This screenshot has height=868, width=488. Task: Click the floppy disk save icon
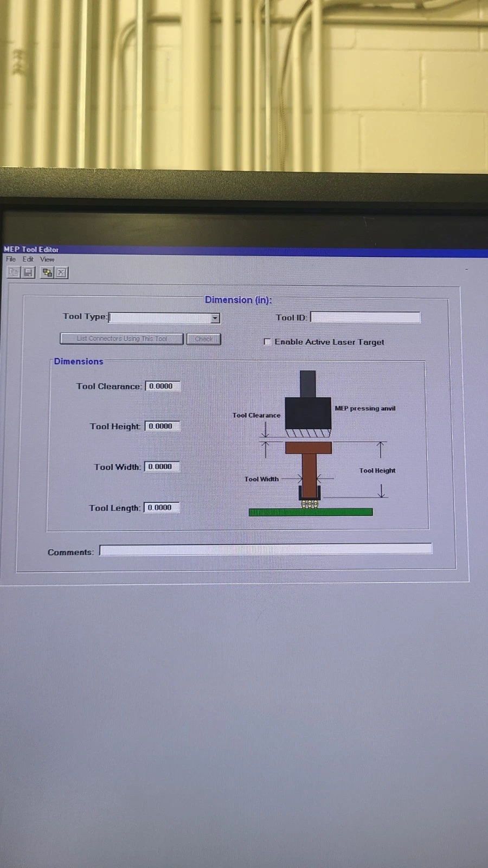coord(29,272)
